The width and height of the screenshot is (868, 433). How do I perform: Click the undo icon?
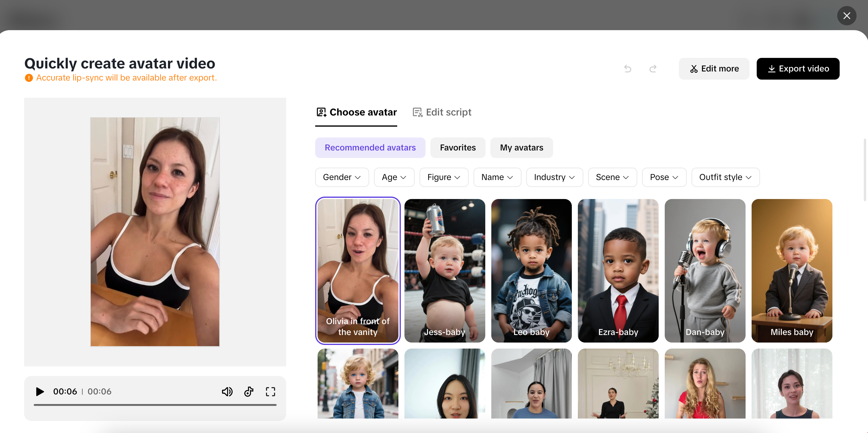[x=627, y=68]
